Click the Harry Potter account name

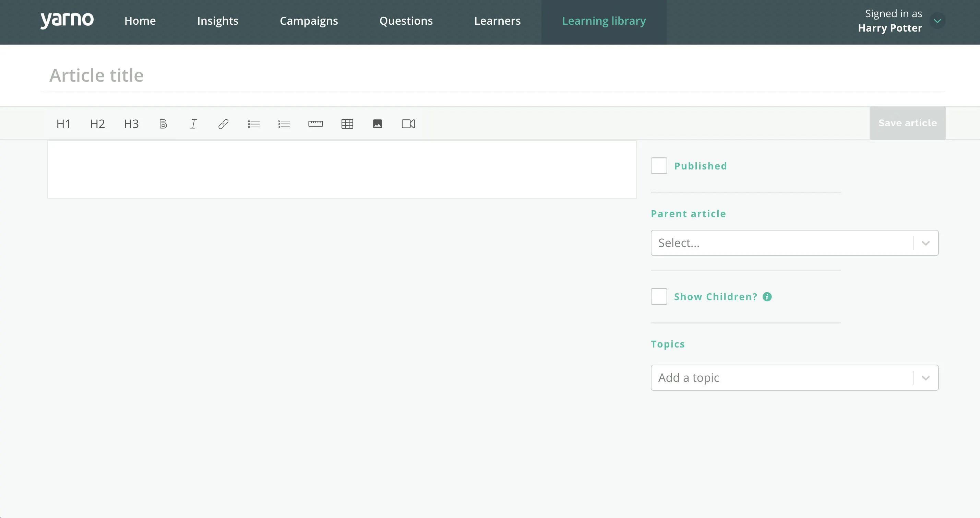tap(890, 28)
